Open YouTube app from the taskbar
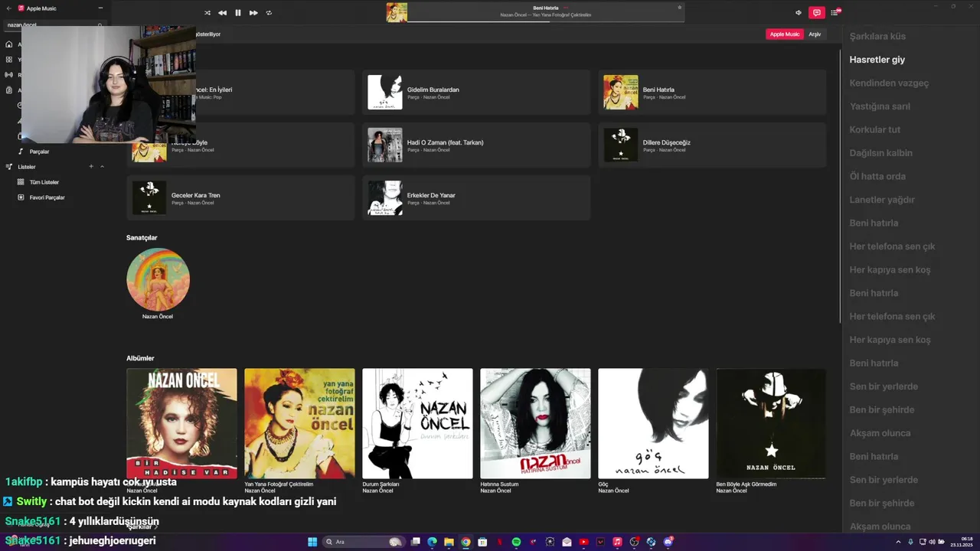 [x=583, y=542]
